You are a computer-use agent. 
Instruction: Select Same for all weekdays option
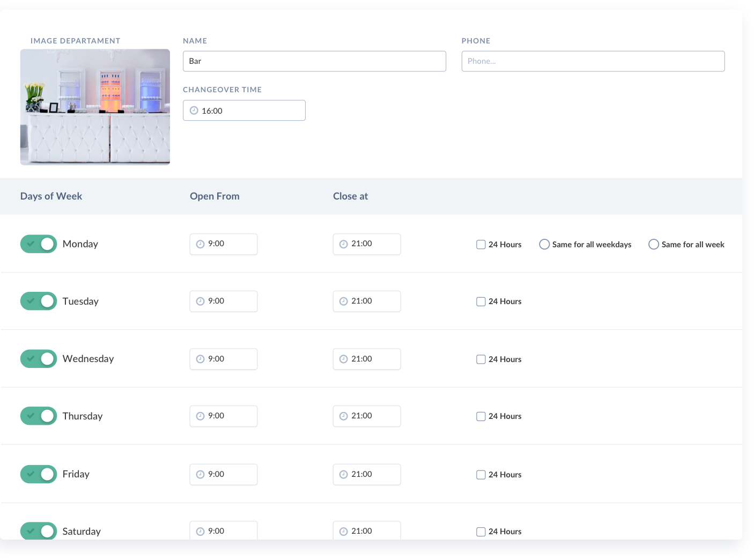(544, 245)
